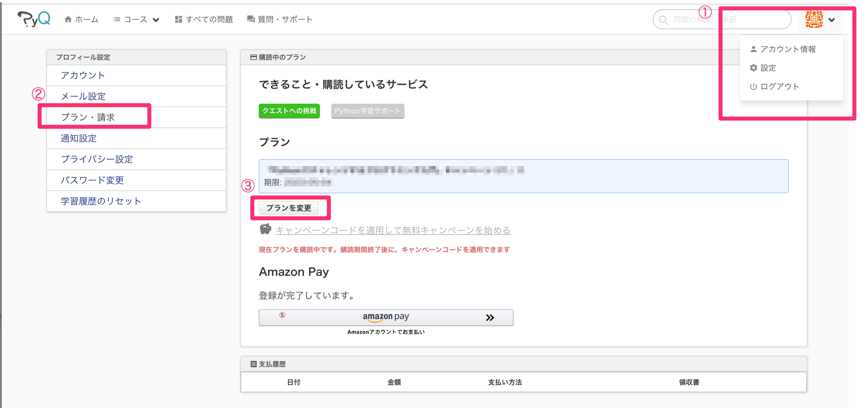Click the piggy bank icon near the campaign link
868x408 pixels.
coord(266,229)
